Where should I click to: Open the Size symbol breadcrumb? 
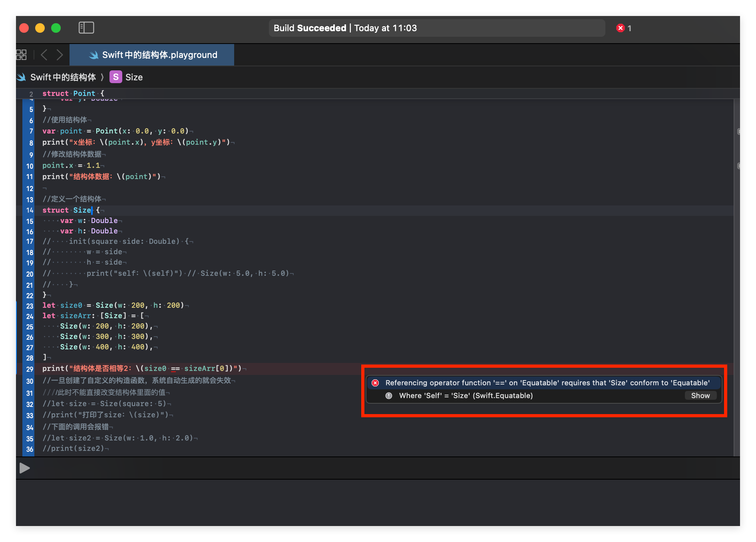click(134, 77)
